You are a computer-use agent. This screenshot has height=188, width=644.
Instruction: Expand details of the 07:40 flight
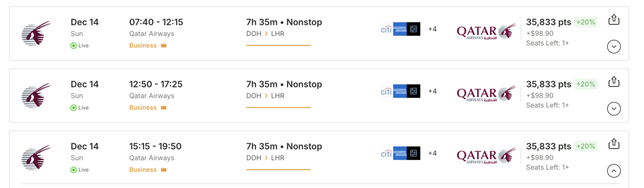pyautogui.click(x=614, y=47)
